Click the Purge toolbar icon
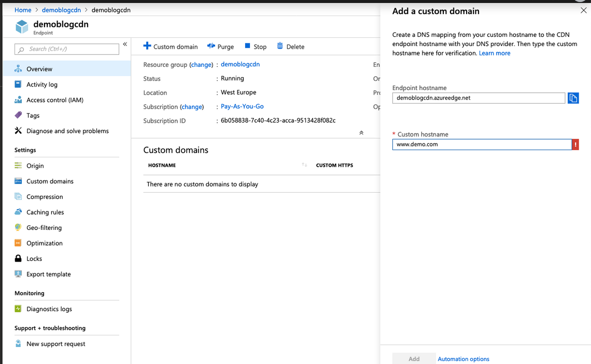The width and height of the screenshot is (591, 364). 211,46
